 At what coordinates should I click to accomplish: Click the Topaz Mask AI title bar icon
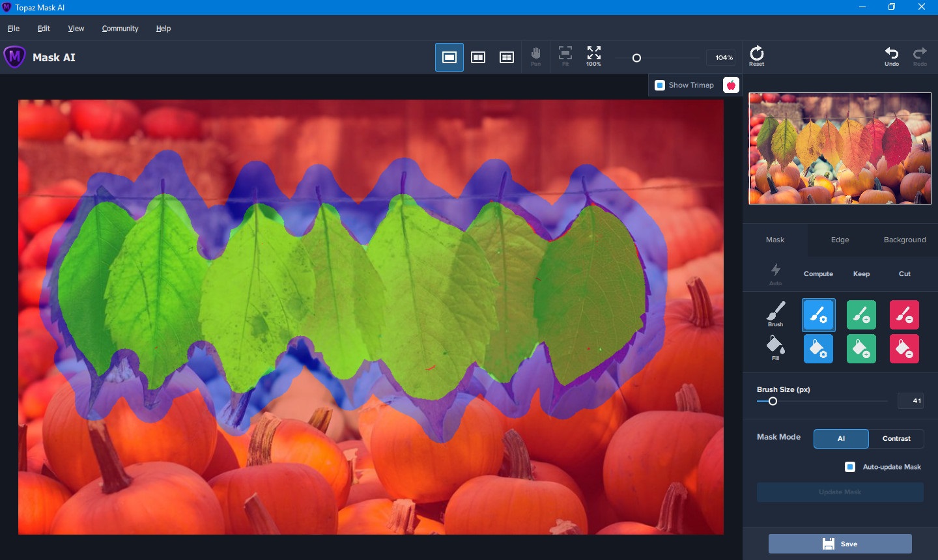point(7,7)
